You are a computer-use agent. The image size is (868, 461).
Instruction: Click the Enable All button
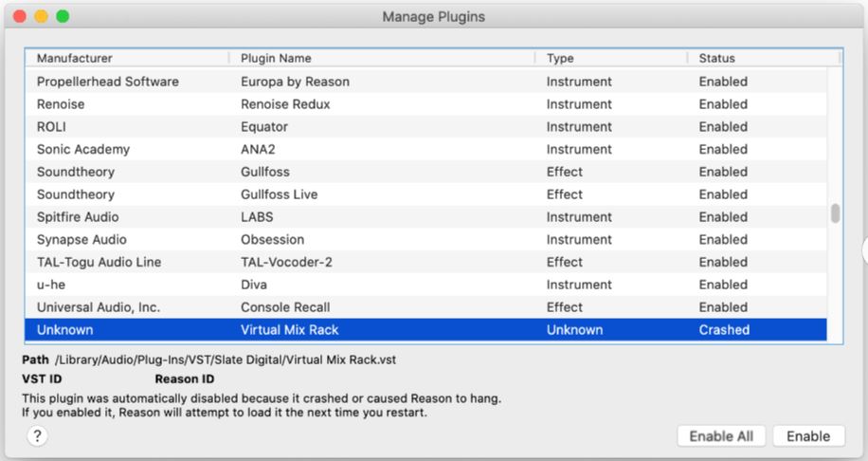point(721,436)
